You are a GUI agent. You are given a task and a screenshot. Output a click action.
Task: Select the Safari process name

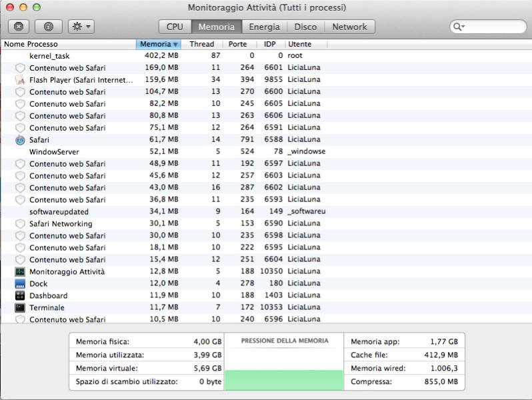(39, 140)
